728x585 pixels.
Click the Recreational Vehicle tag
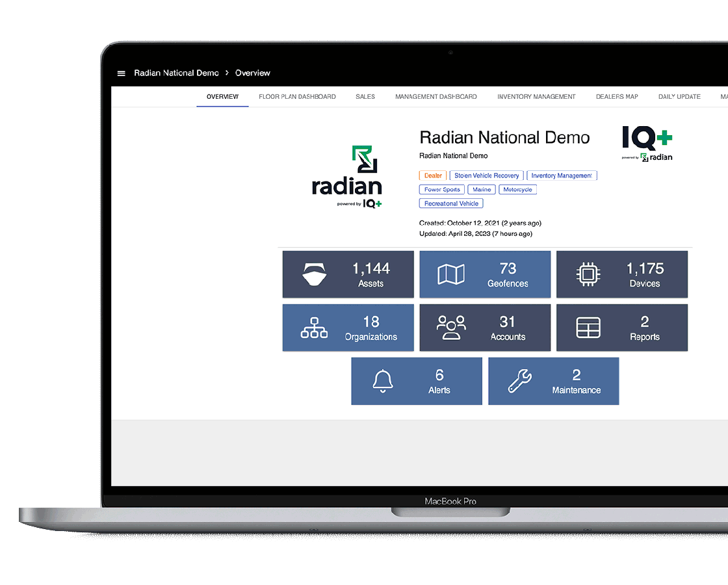451,203
